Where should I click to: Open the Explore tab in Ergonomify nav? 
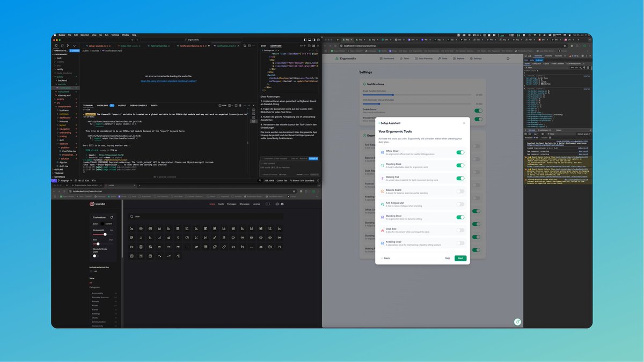tap(458, 58)
